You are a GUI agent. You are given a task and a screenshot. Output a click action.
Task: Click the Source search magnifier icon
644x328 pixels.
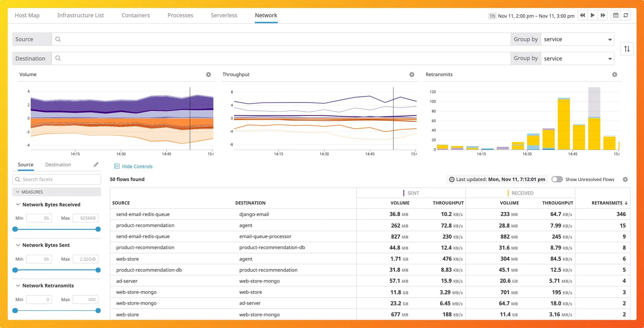point(58,39)
